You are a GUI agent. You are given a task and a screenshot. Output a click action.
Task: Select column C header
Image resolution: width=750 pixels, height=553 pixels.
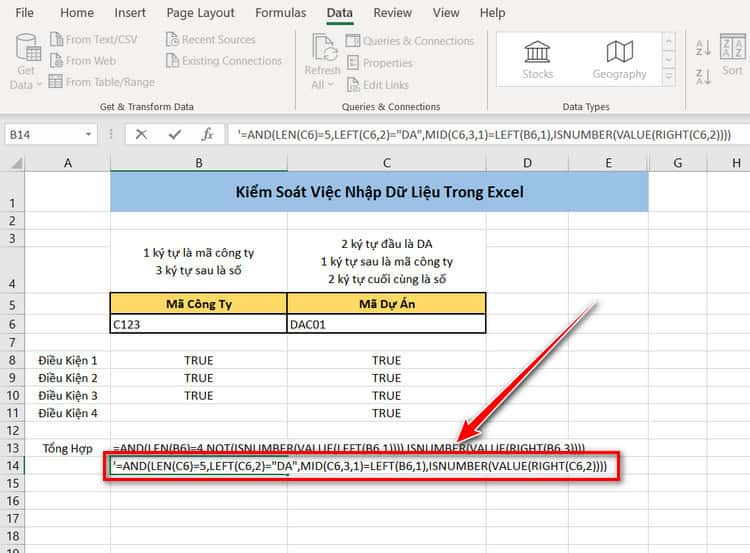(x=386, y=163)
